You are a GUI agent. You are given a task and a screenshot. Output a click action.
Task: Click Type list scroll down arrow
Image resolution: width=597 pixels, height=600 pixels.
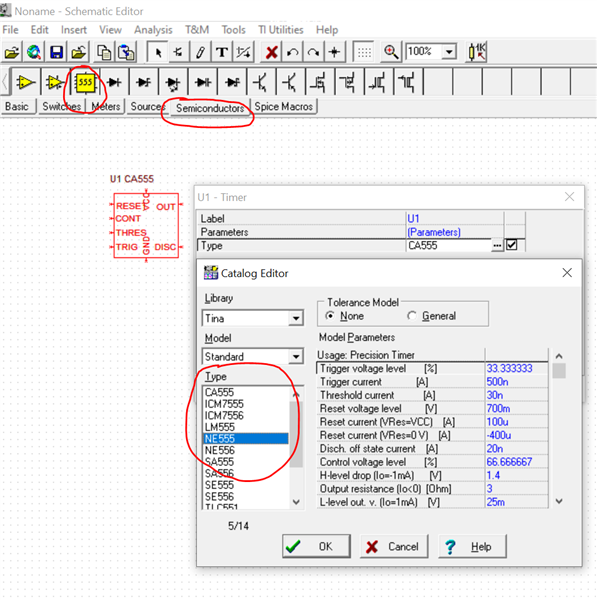[296, 502]
